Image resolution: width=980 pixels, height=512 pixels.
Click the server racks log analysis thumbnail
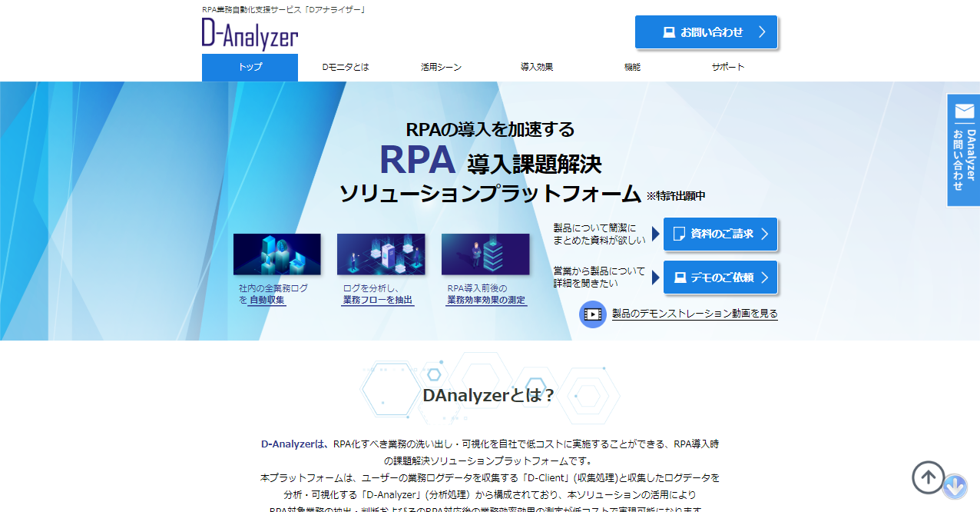coord(381,254)
